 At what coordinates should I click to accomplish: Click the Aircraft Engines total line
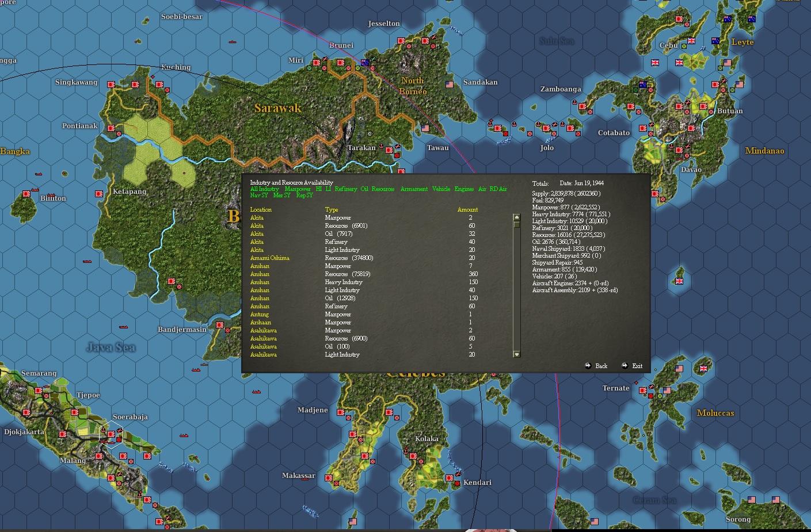(x=570, y=283)
